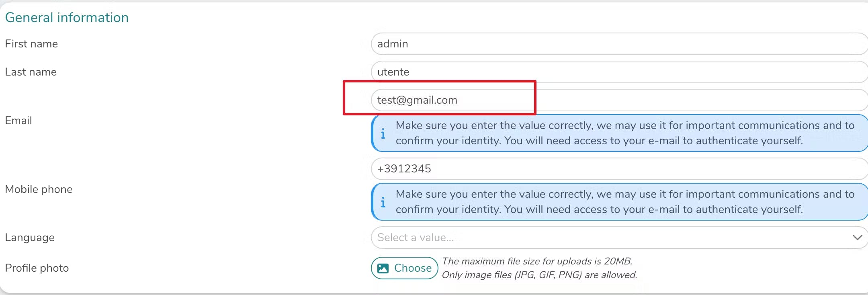
Task: Click the General information heading
Action: click(67, 18)
